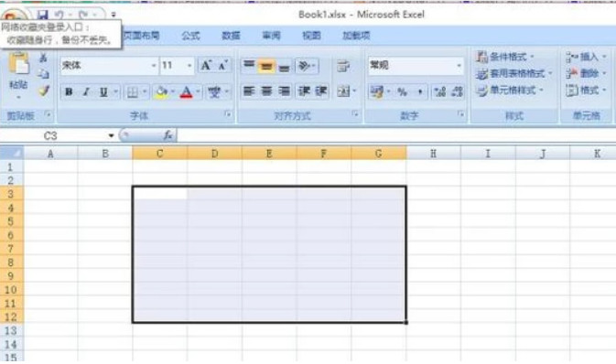The image size is (616, 364).
Task: Apply percent style with the % icon
Action: pos(402,91)
